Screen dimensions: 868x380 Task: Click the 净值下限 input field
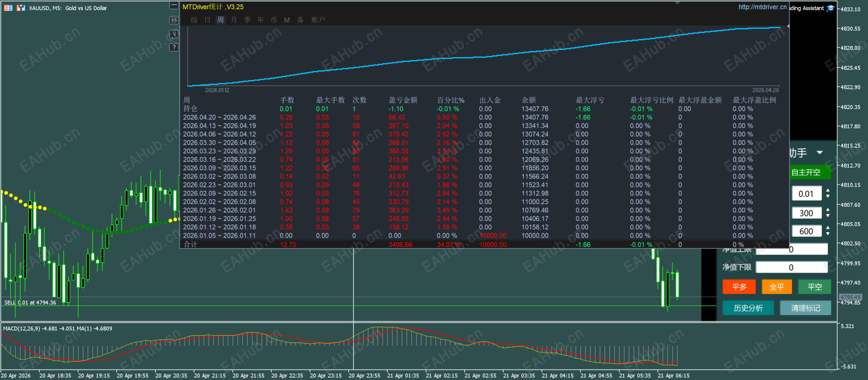click(x=792, y=267)
